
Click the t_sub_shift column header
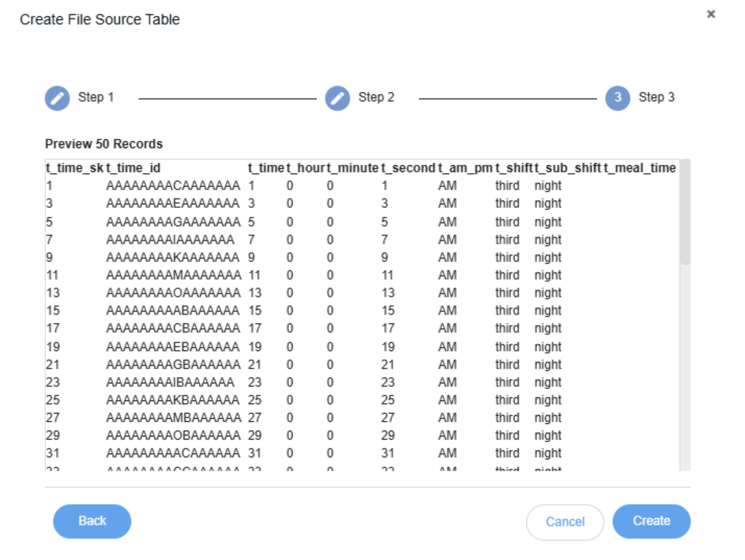[x=568, y=168]
